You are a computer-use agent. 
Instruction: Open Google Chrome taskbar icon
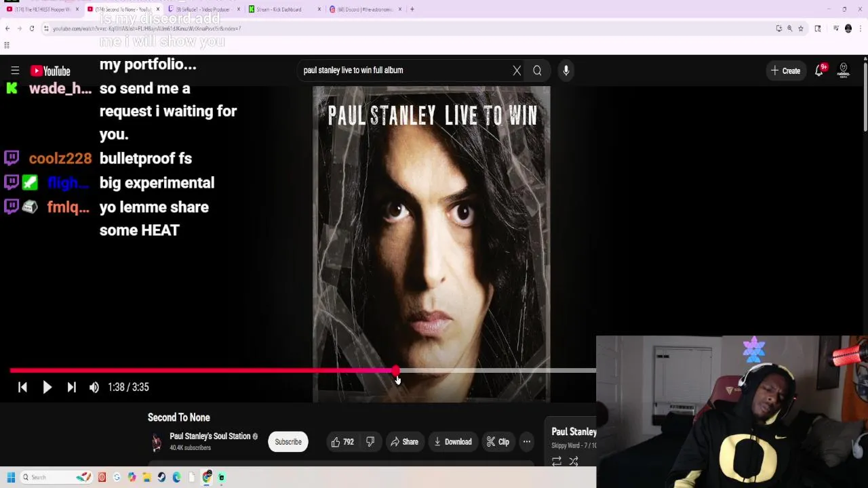tap(207, 477)
